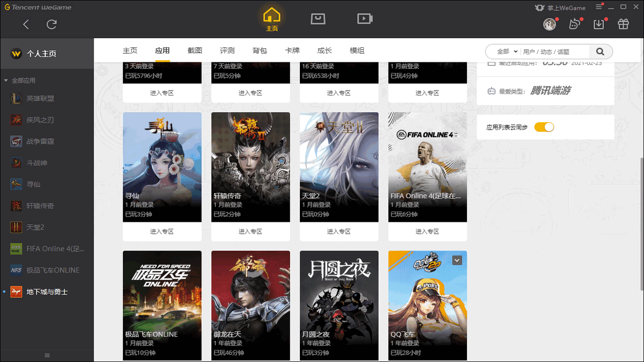Click the back navigation arrow
Viewport: 644px width, 362px height.
(26, 24)
